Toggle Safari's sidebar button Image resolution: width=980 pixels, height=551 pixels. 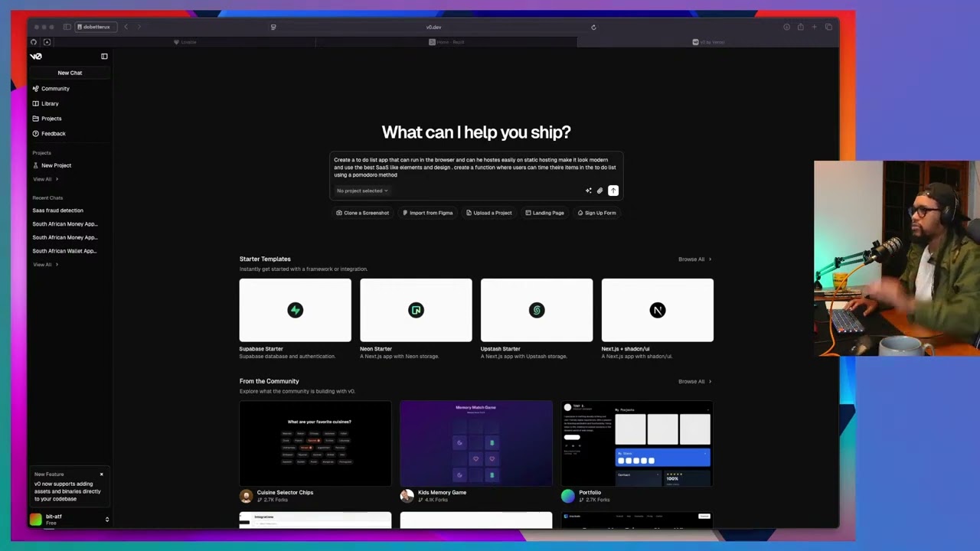[x=67, y=27]
